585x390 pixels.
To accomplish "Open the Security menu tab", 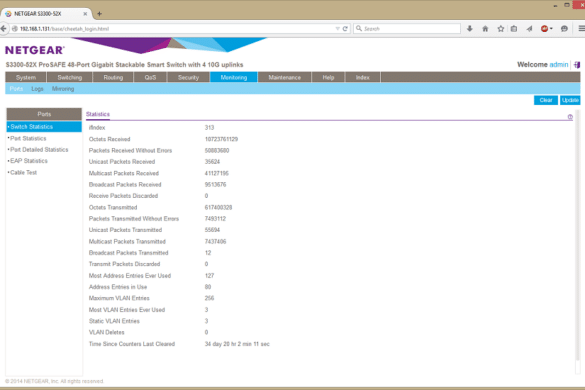I will 188,77.
